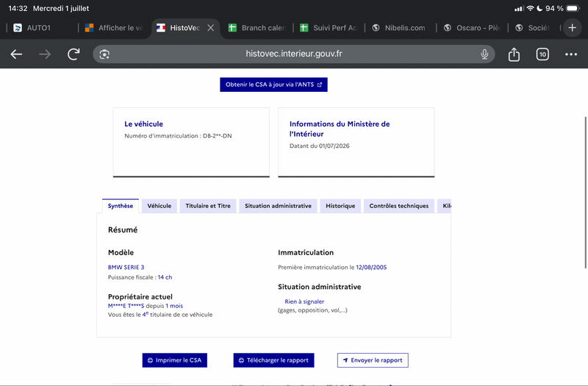Select the Synthèse tab

point(121,206)
